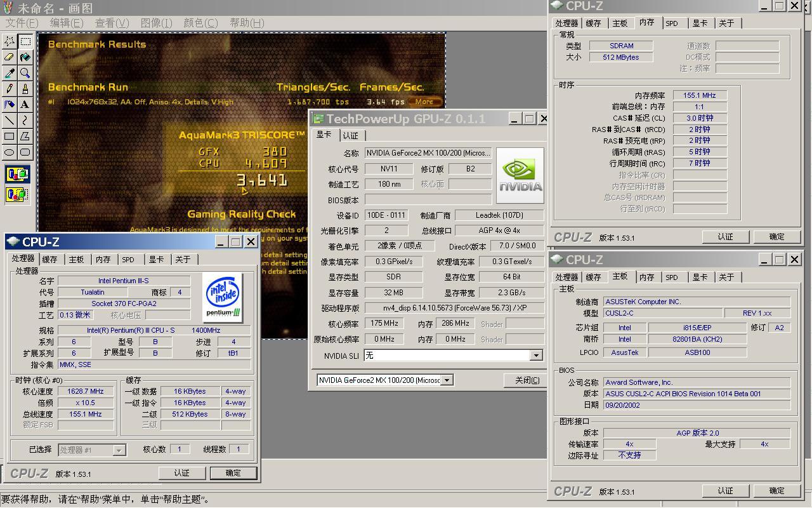
Task: Enable transparent selection mode in Paint toolbox
Action: [17, 194]
